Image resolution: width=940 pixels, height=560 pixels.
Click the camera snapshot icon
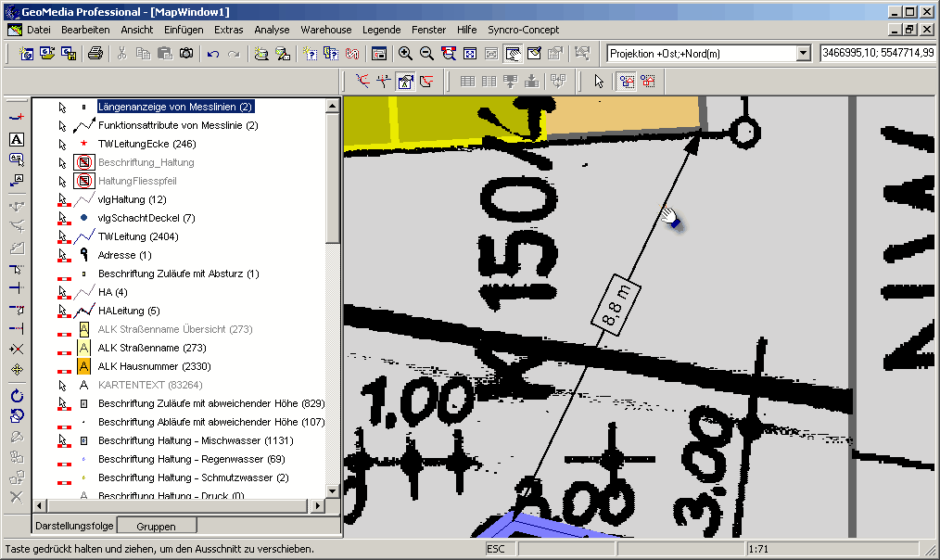[186, 54]
